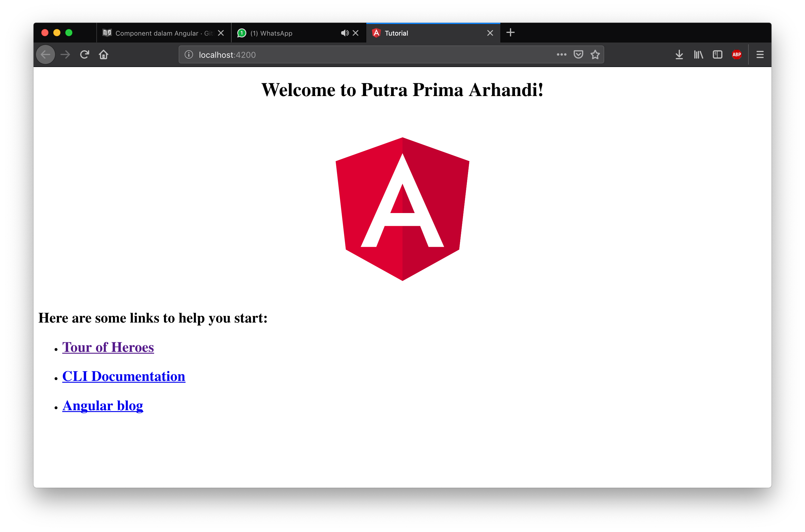Switch to the WhatsApp tab

[299, 33]
